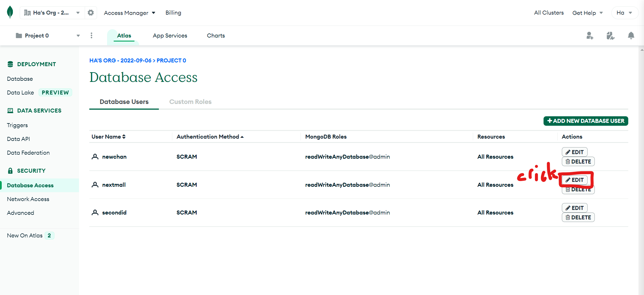Image resolution: width=644 pixels, height=295 pixels.
Task: Open the Charts tab
Action: pyautogui.click(x=216, y=36)
